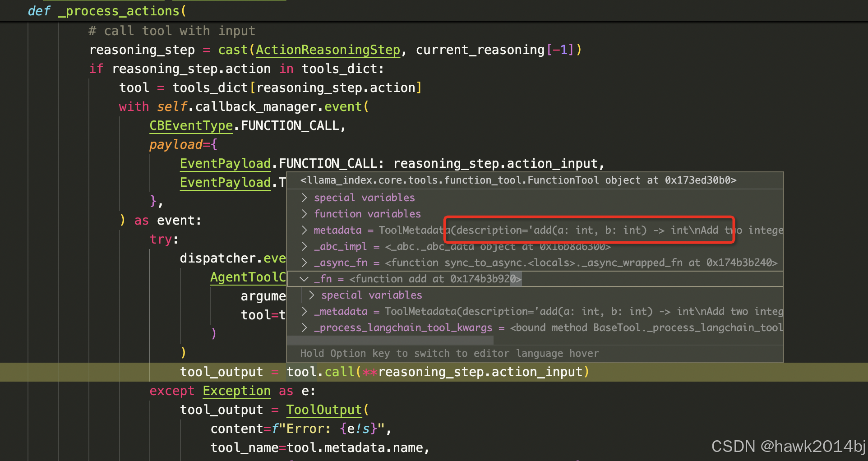
Task: Click the payload={ keyword argument
Action: click(183, 144)
